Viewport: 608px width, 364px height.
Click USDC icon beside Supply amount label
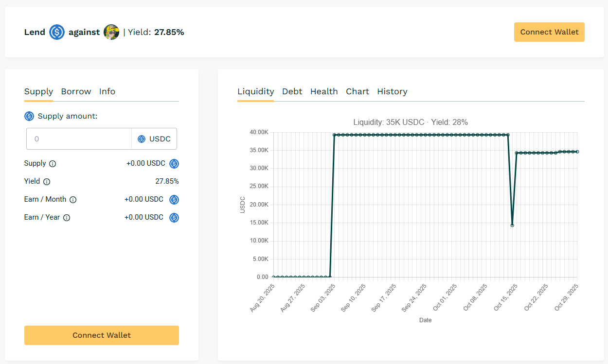tap(29, 116)
